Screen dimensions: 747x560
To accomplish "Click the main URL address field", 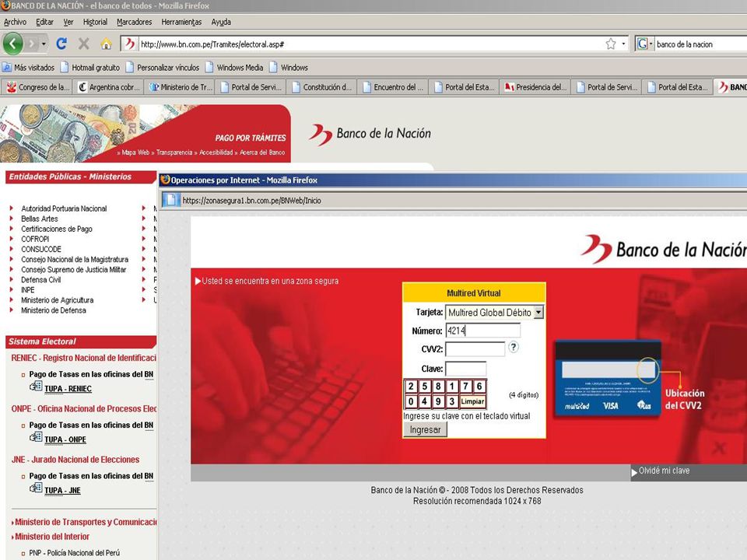I will [370, 44].
